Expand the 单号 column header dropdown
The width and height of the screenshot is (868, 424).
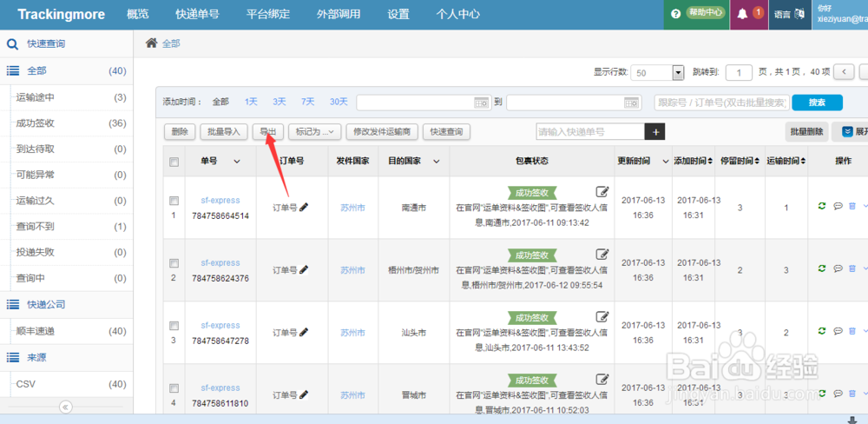(x=237, y=162)
